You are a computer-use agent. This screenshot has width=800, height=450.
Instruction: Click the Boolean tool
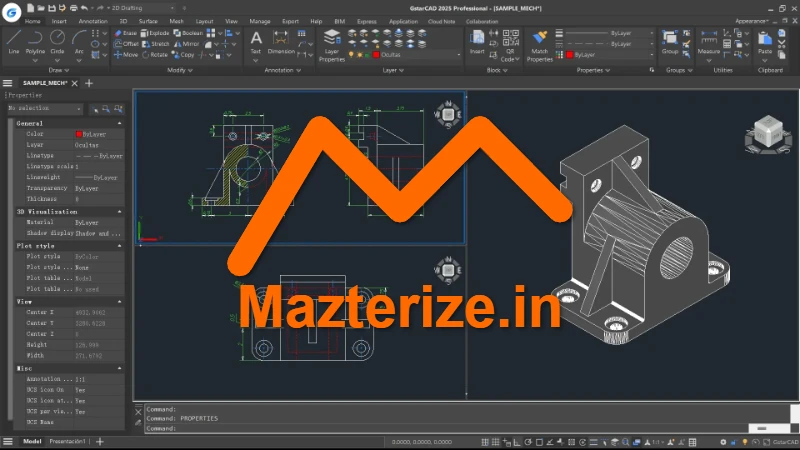click(x=188, y=33)
